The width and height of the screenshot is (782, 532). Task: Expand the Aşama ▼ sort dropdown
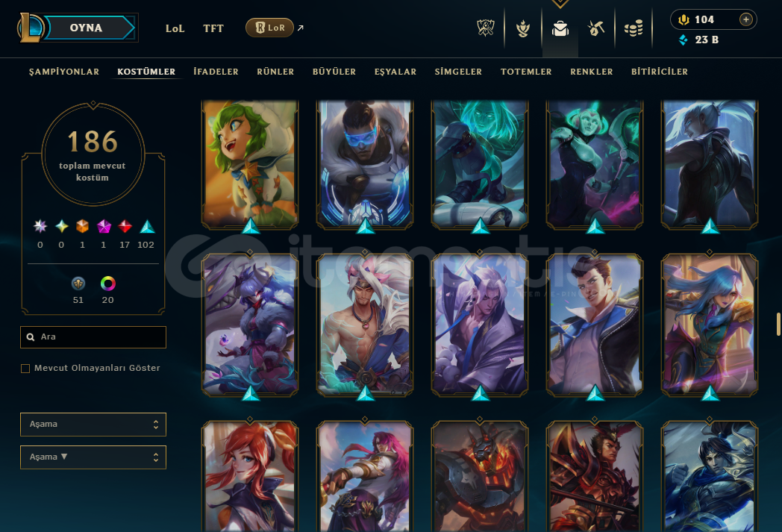click(93, 457)
